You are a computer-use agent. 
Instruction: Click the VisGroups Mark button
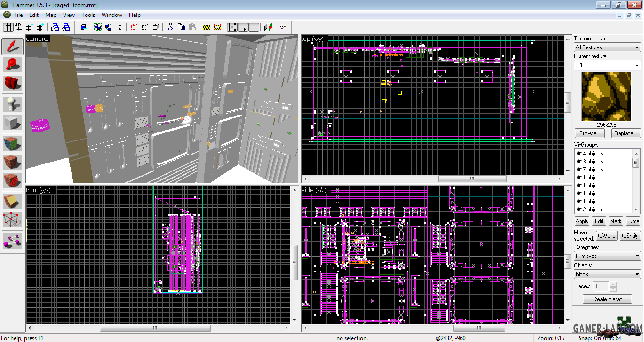[x=616, y=221]
